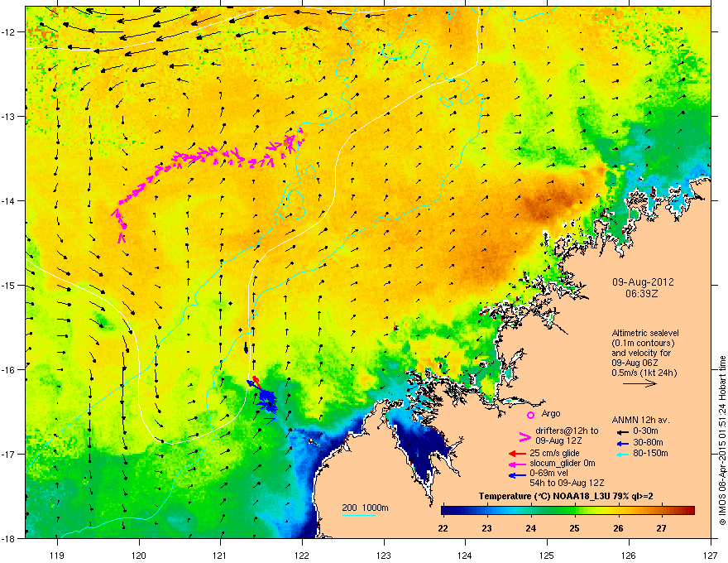Click the -12 latitude axis label
The height and width of the screenshot is (563, 728).
point(9,32)
